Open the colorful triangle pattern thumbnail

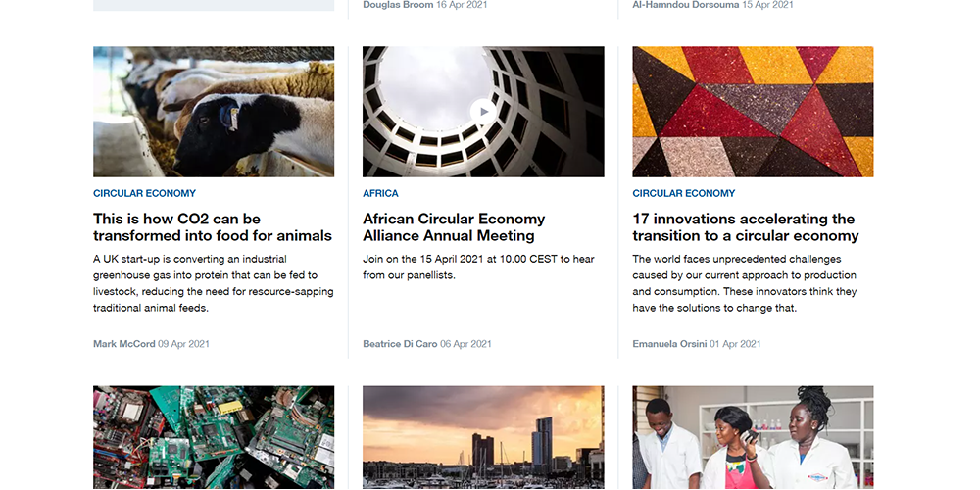753,112
